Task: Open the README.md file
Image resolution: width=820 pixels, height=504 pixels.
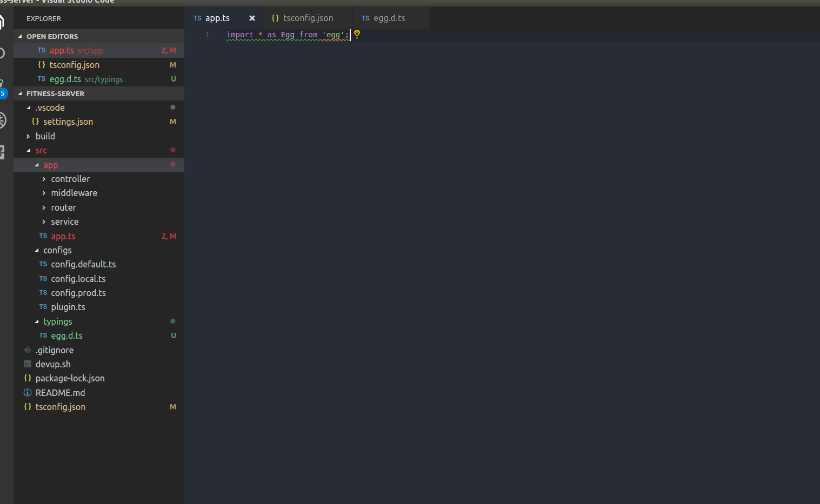Action: pyautogui.click(x=60, y=392)
